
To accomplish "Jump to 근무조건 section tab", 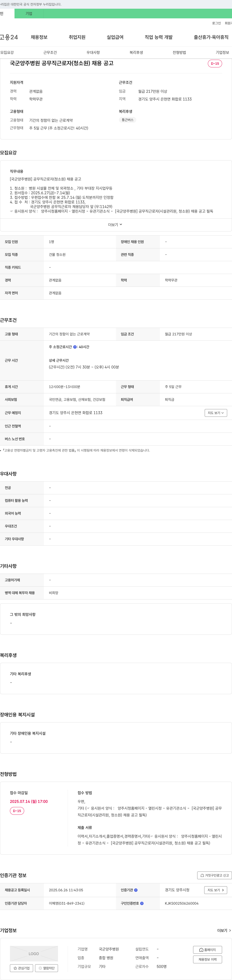I will (x=50, y=52).
